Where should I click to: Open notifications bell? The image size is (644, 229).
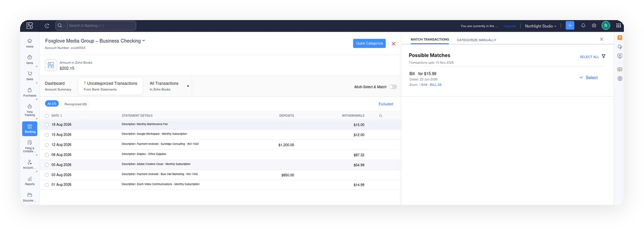point(583,26)
